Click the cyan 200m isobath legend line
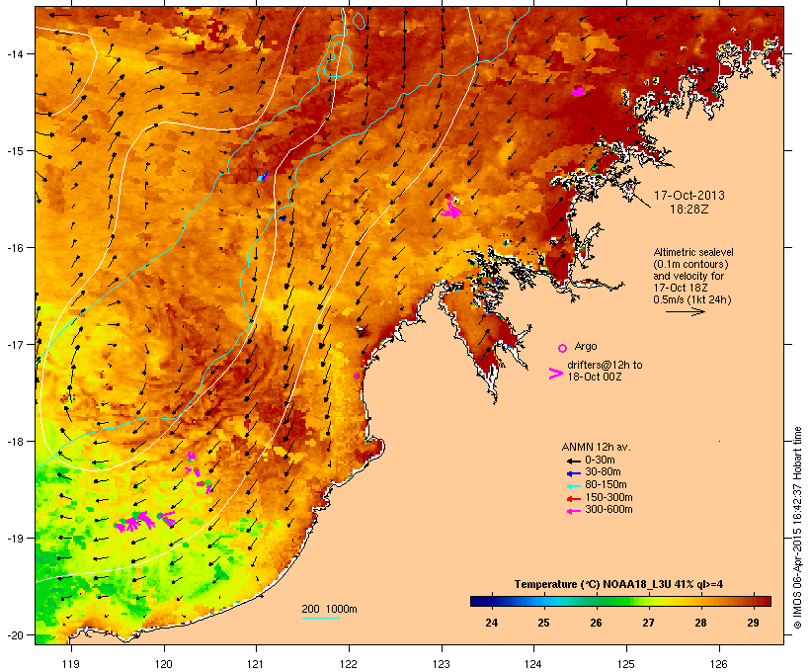This screenshot has width=810, height=672. pyautogui.click(x=320, y=618)
